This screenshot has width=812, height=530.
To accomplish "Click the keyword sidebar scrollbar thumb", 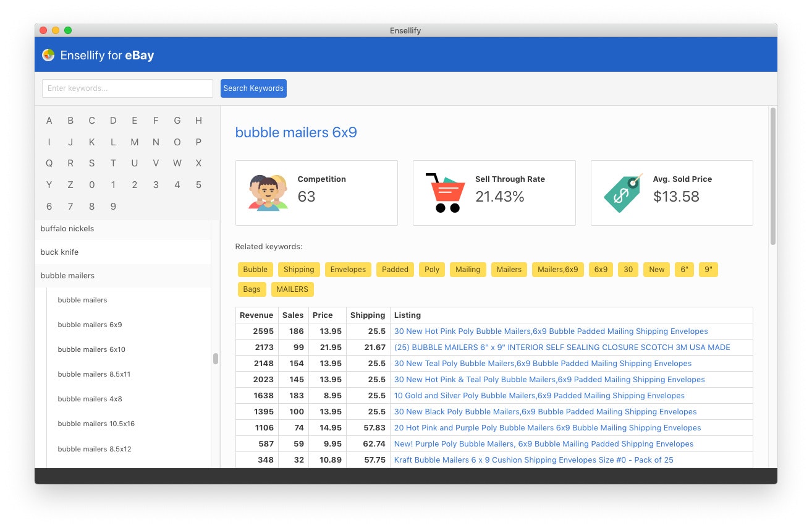I will [216, 359].
